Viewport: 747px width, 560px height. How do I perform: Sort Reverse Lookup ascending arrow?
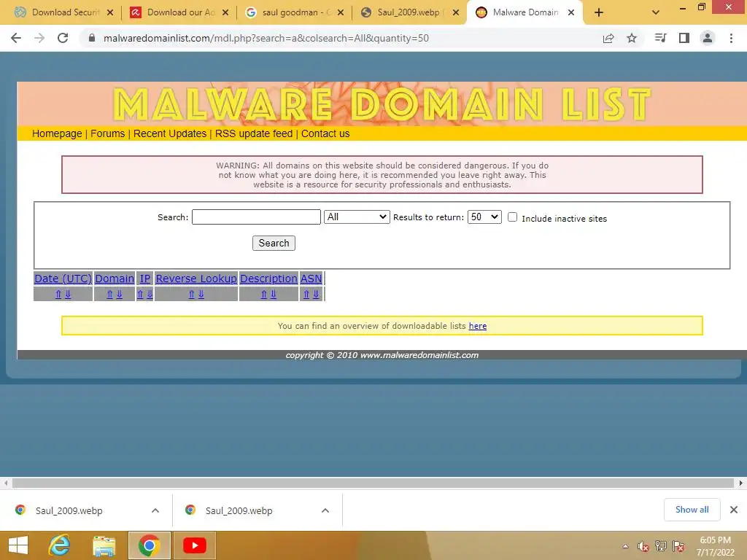coord(192,295)
